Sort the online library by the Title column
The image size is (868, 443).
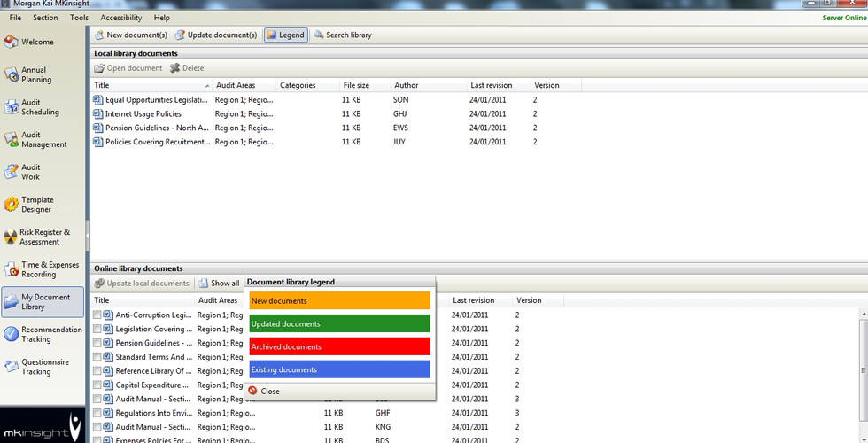coord(143,300)
